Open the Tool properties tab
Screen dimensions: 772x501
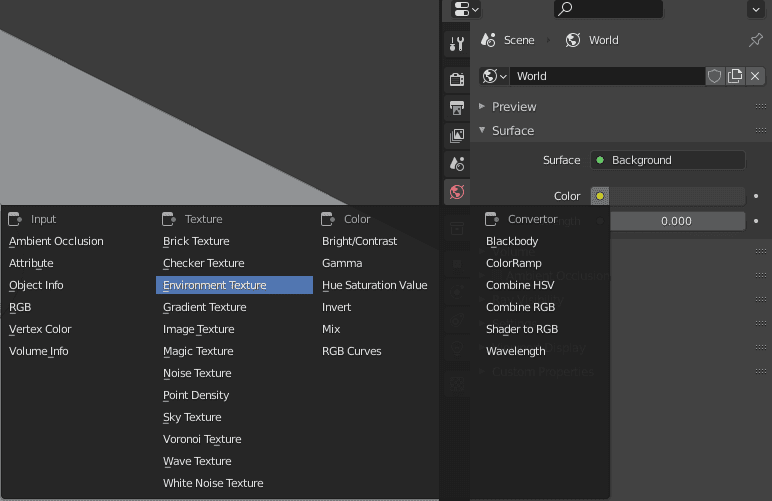457,44
